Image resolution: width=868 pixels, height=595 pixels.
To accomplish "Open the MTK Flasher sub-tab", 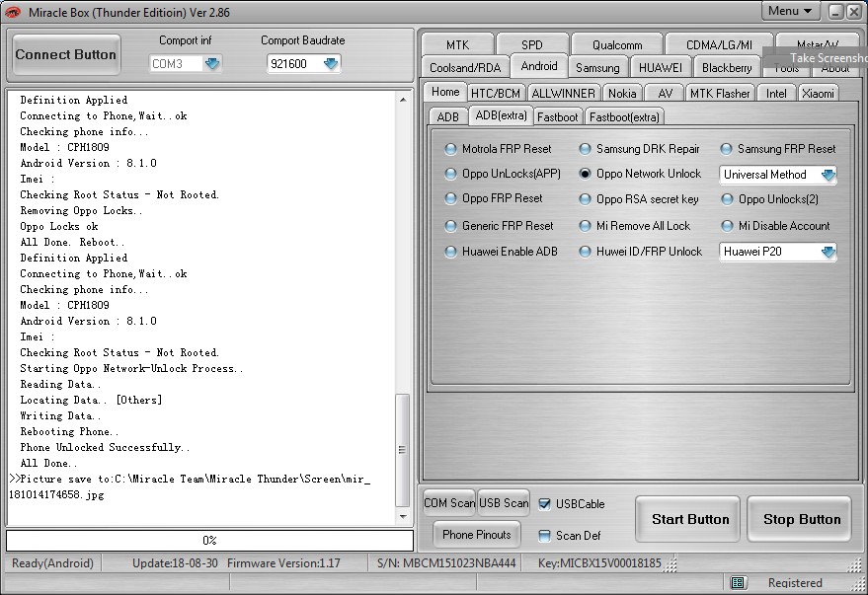I will tap(720, 94).
